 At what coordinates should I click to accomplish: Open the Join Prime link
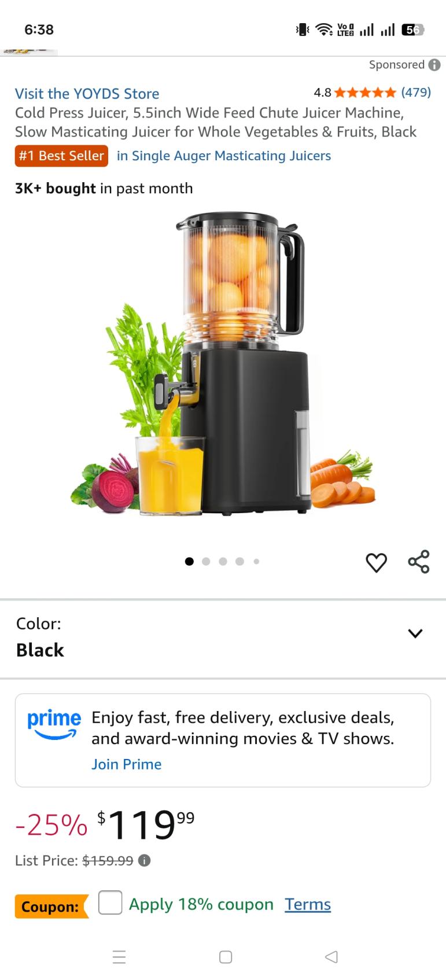pyautogui.click(x=126, y=764)
